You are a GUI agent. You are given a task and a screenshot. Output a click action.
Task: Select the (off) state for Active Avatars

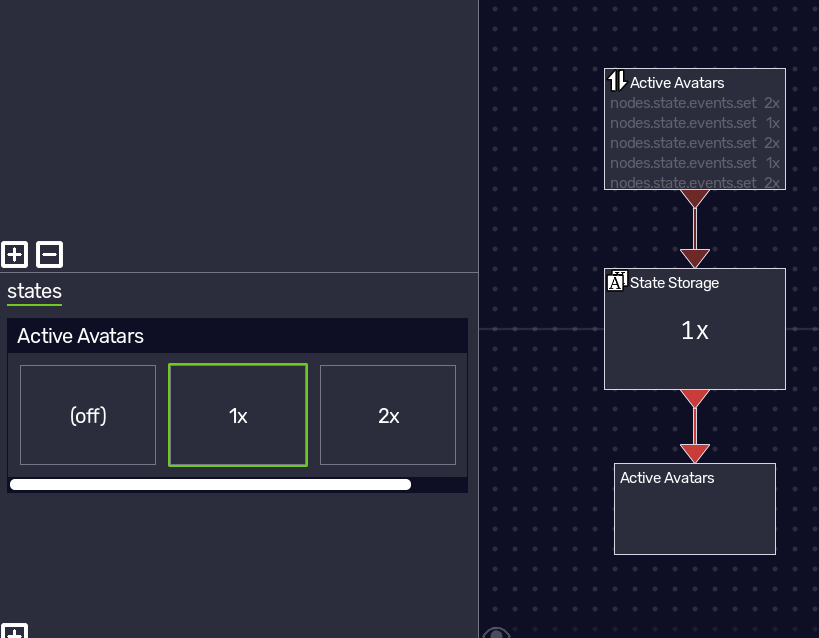[x=88, y=415]
